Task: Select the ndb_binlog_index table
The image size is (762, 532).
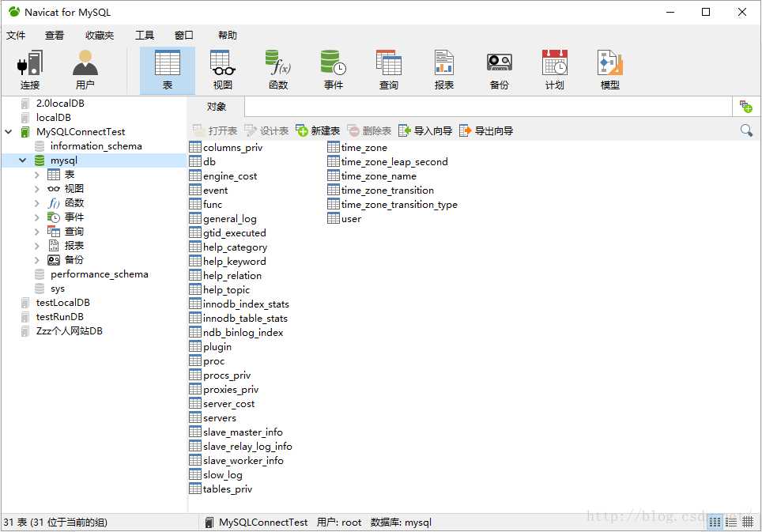Action: tap(243, 332)
